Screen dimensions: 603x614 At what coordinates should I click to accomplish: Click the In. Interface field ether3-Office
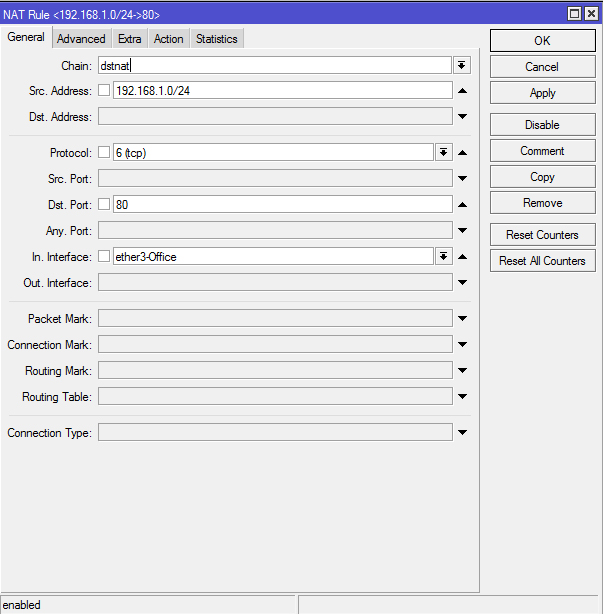(273, 256)
